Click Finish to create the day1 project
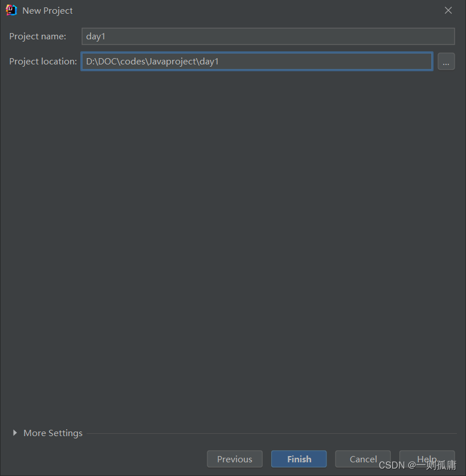This screenshot has height=476, width=466. tap(299, 459)
